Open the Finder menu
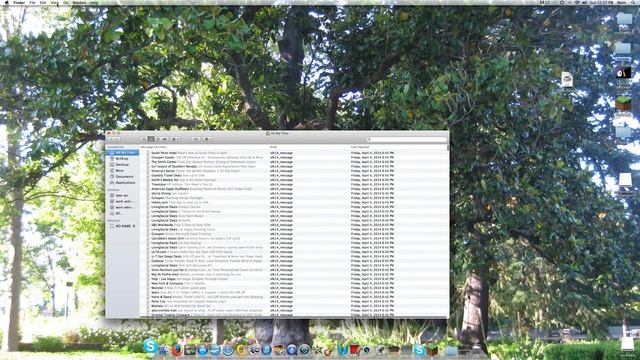The height and width of the screenshot is (360, 640). click(x=19, y=2)
